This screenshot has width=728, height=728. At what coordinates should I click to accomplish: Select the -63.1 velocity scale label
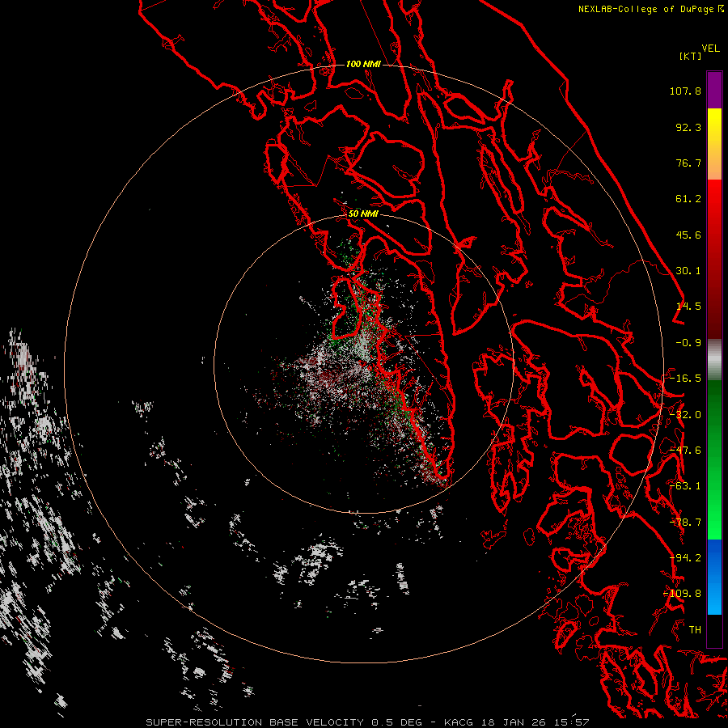click(x=685, y=486)
